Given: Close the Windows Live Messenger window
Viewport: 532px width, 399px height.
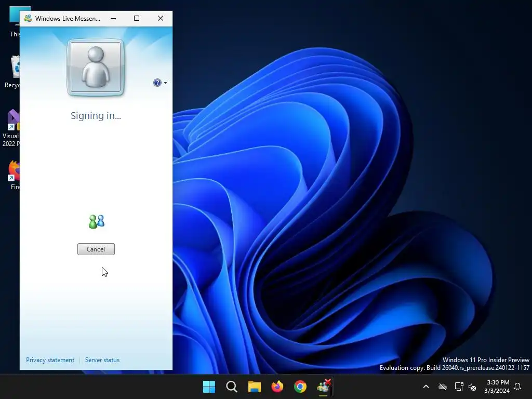Looking at the screenshot, I should tap(161, 18).
